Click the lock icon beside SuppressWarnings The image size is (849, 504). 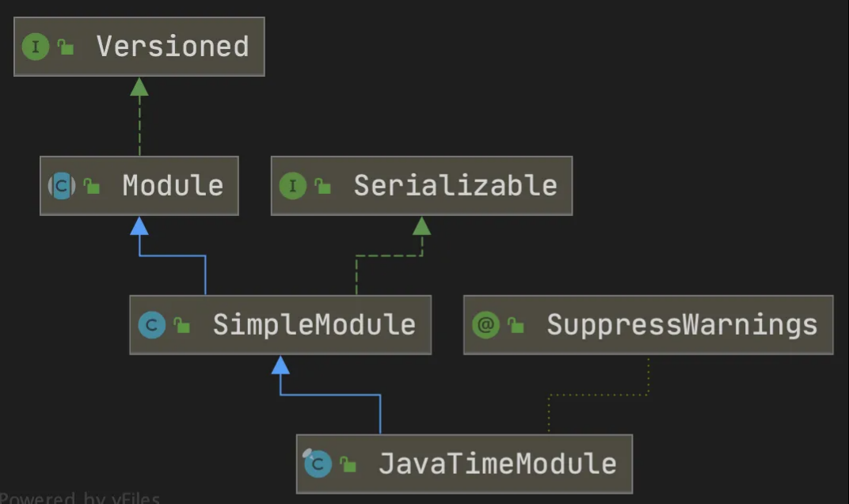(516, 326)
